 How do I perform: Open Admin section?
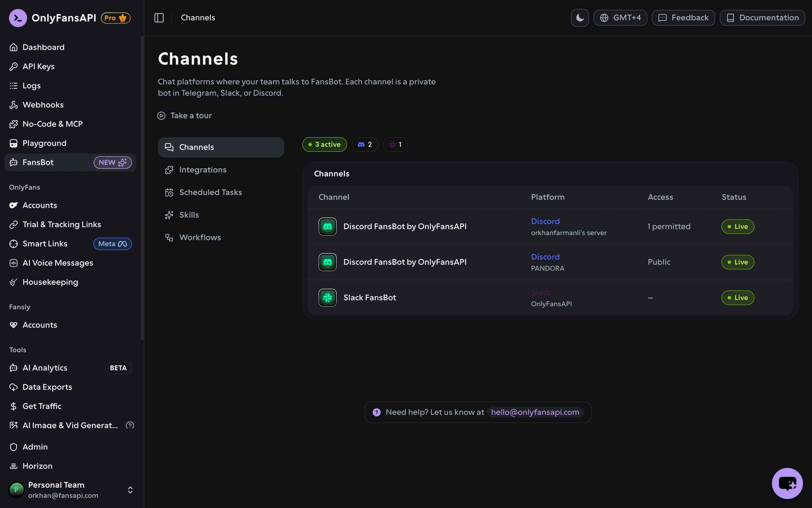[70, 447]
